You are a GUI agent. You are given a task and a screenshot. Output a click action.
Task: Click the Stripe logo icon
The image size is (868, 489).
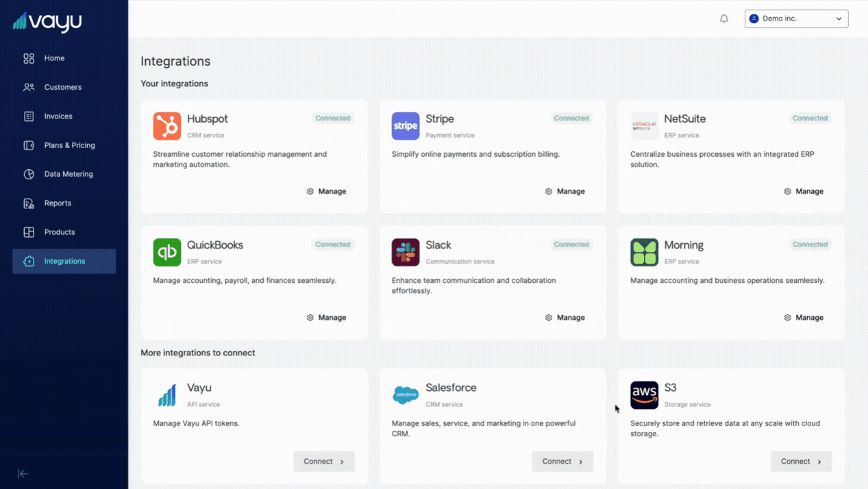pos(406,126)
